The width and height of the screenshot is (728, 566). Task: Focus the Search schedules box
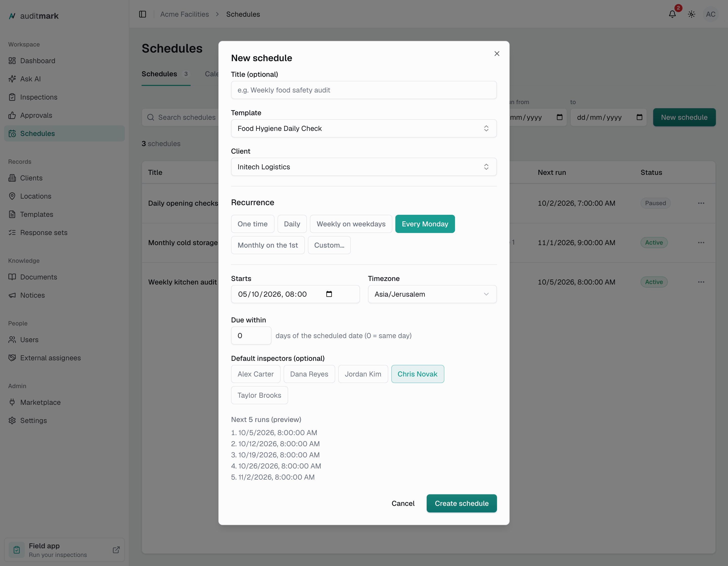click(x=180, y=117)
